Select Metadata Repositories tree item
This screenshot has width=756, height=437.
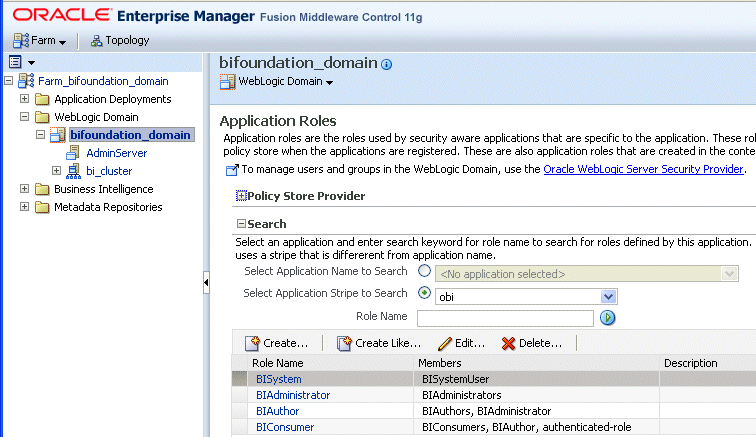click(x=108, y=207)
